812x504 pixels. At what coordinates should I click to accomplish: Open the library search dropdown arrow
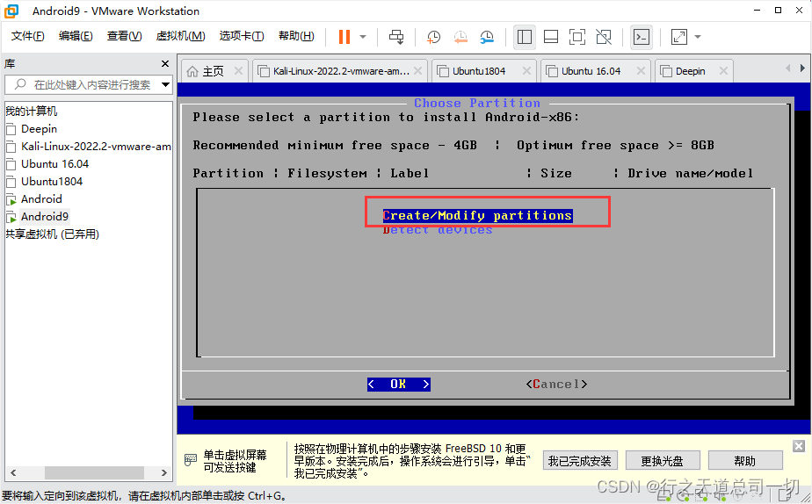pos(166,84)
